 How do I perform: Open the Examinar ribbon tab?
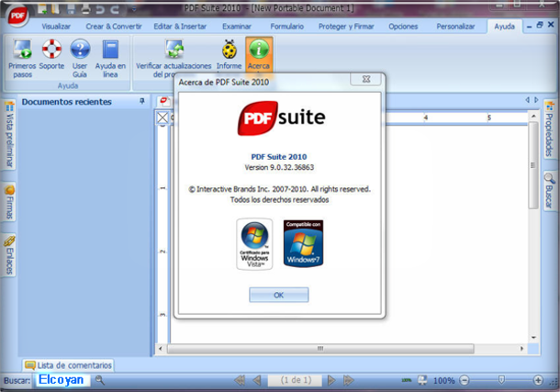pos(237,27)
